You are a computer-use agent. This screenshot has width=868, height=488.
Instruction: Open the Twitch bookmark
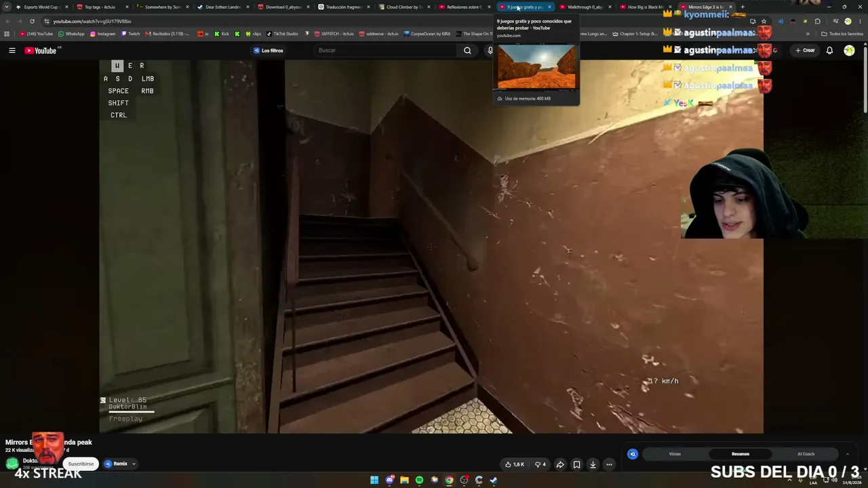click(x=130, y=34)
